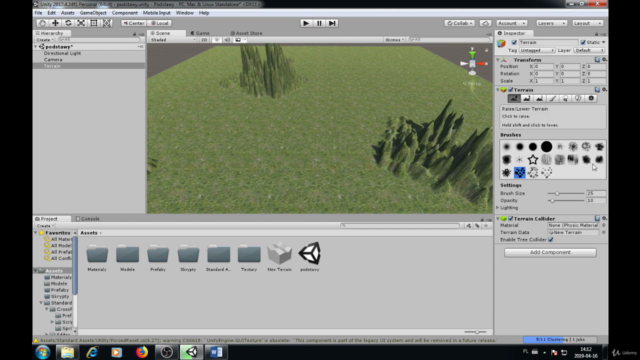Toggle the Center pivot mode button
640x360 pixels.
pos(133,23)
